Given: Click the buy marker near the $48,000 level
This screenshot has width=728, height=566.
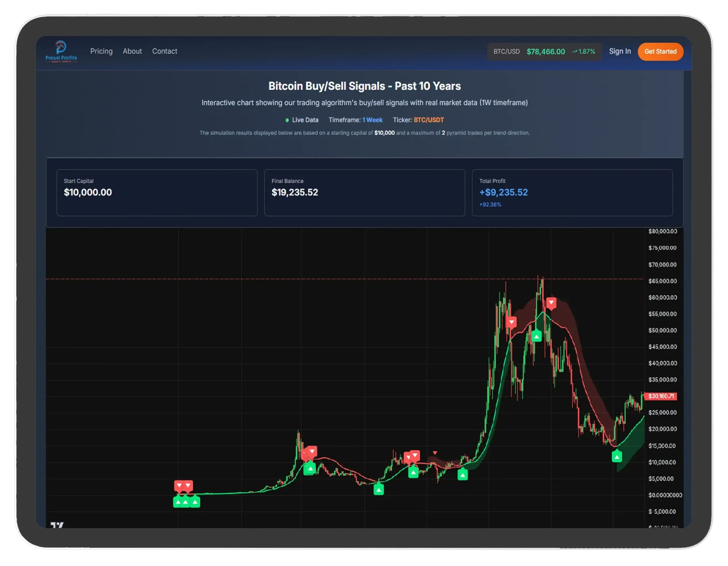Looking at the screenshot, I should pos(536,336).
